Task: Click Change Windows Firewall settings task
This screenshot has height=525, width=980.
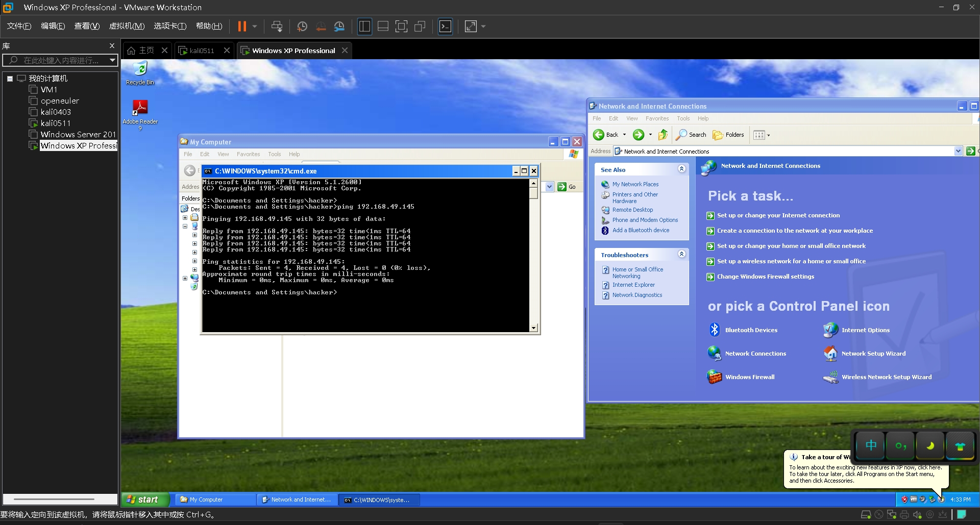Action: (765, 277)
